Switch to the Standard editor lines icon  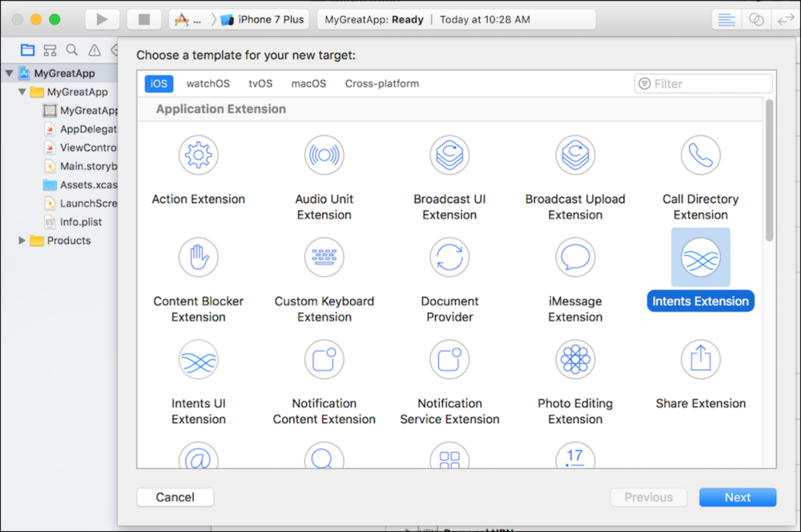726,19
